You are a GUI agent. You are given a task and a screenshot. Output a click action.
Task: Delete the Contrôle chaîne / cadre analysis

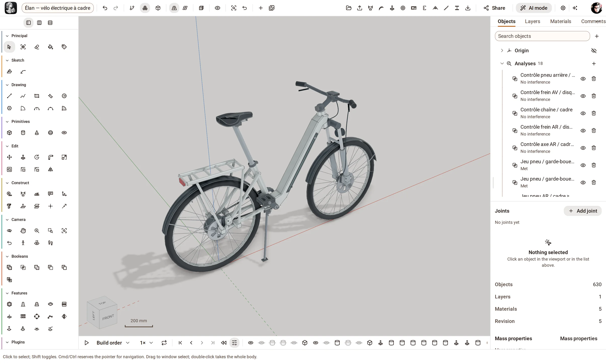pos(594,113)
